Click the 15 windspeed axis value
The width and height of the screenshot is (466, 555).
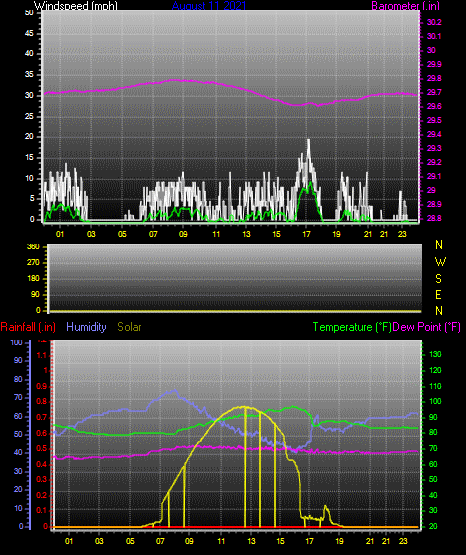[x=29, y=158]
